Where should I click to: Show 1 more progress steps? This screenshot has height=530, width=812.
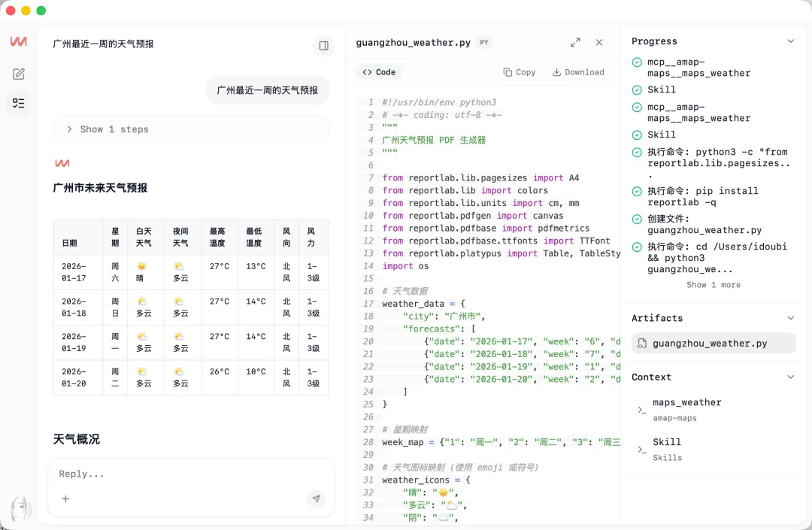tap(713, 284)
